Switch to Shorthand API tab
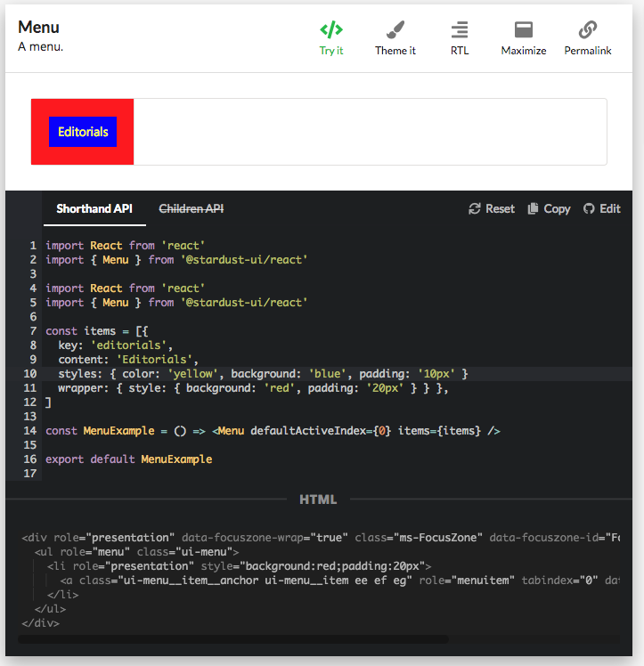Screen dimensions: 644x666 tap(94, 208)
